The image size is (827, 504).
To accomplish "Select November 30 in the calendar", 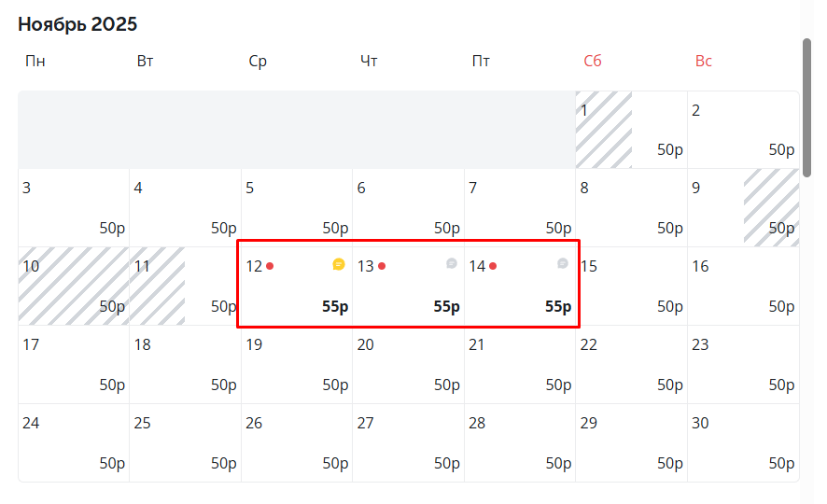I will click(743, 442).
